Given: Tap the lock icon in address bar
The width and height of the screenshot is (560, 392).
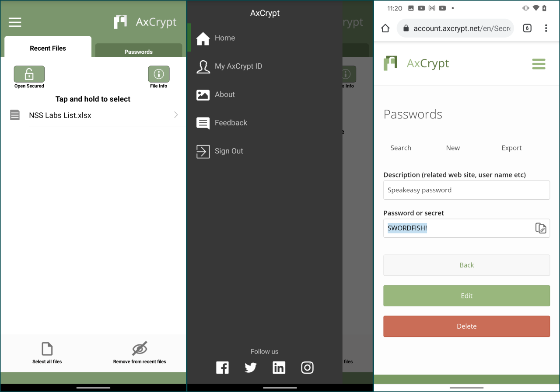Looking at the screenshot, I should (x=406, y=28).
